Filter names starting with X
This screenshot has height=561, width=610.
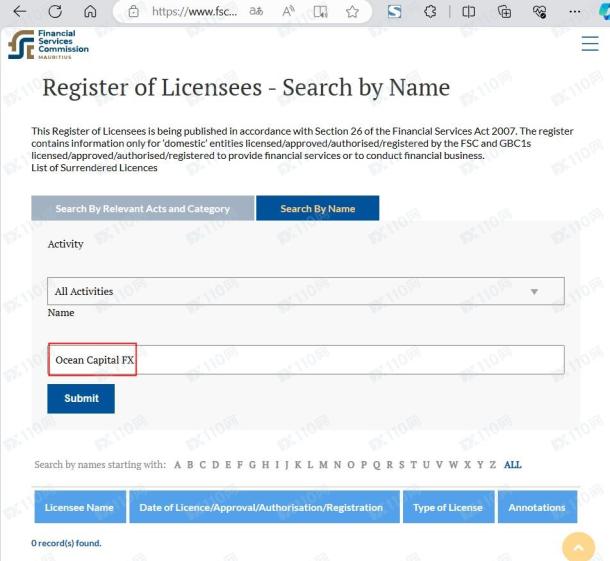tap(467, 465)
